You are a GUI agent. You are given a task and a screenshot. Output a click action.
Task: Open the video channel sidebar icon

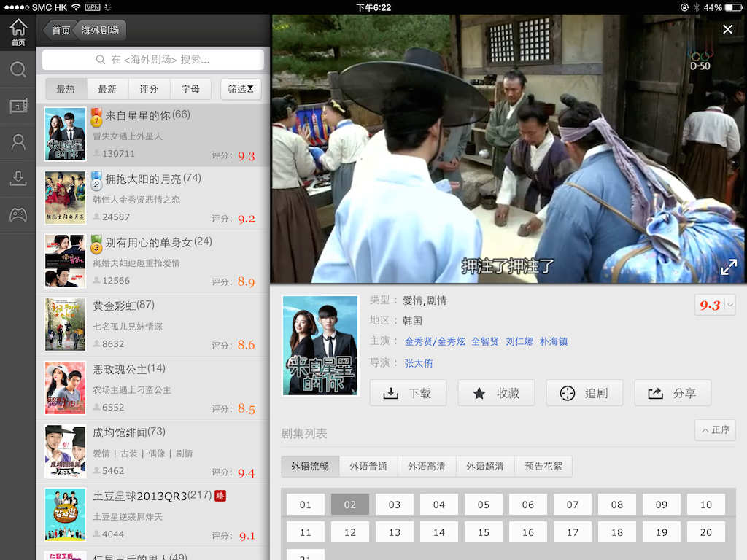click(18, 106)
